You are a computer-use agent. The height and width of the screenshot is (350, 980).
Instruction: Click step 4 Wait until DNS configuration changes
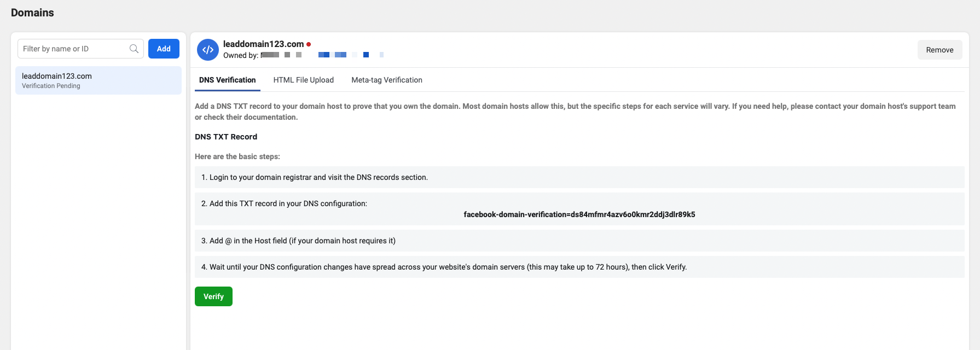point(579,267)
